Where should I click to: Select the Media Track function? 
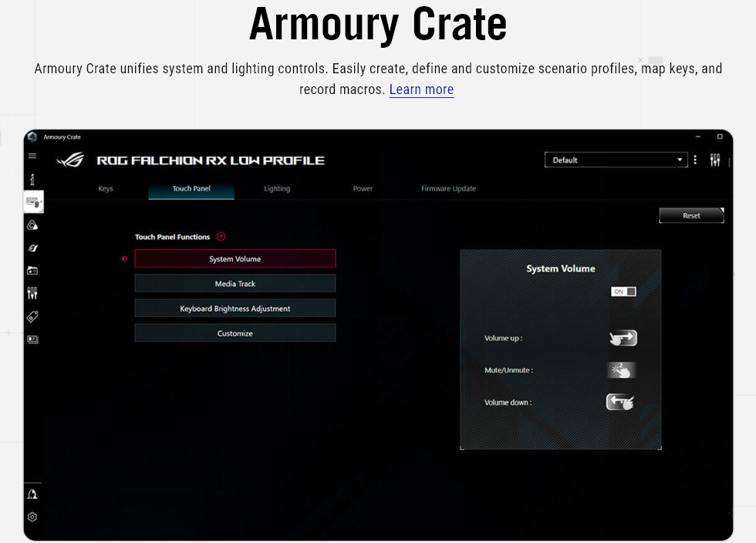coord(235,284)
